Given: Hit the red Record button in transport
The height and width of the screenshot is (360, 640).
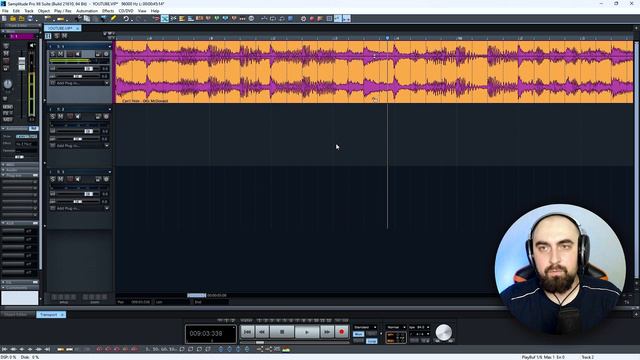Looking at the screenshot, I should tap(342, 332).
